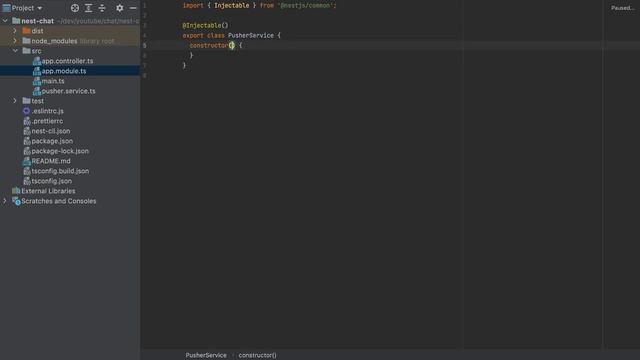Click the Expand All icon
640x360 pixels.
(88, 8)
